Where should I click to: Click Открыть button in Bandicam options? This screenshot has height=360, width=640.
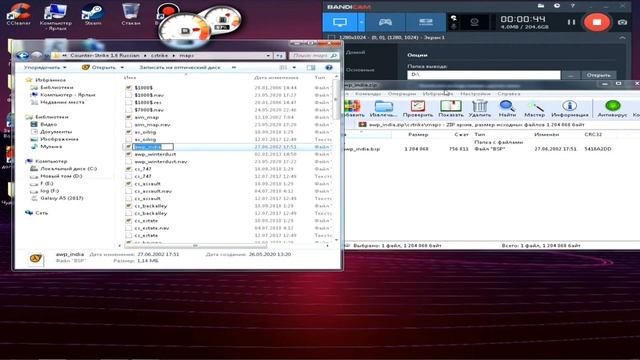tap(598, 75)
